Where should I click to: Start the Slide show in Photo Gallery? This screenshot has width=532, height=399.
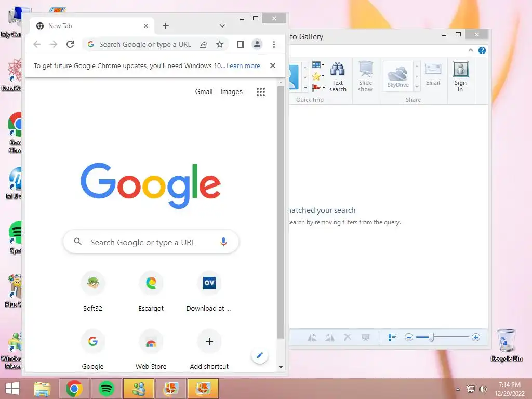[365, 77]
